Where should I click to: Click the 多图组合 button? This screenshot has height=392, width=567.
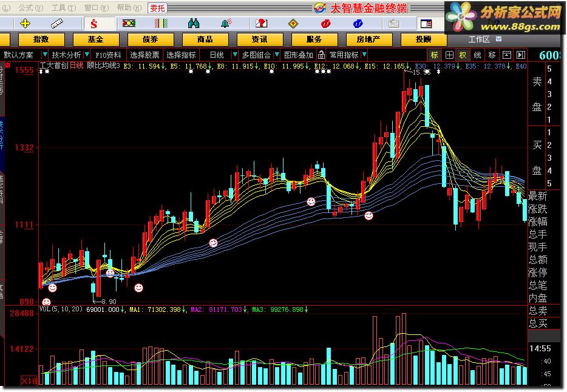[256, 55]
